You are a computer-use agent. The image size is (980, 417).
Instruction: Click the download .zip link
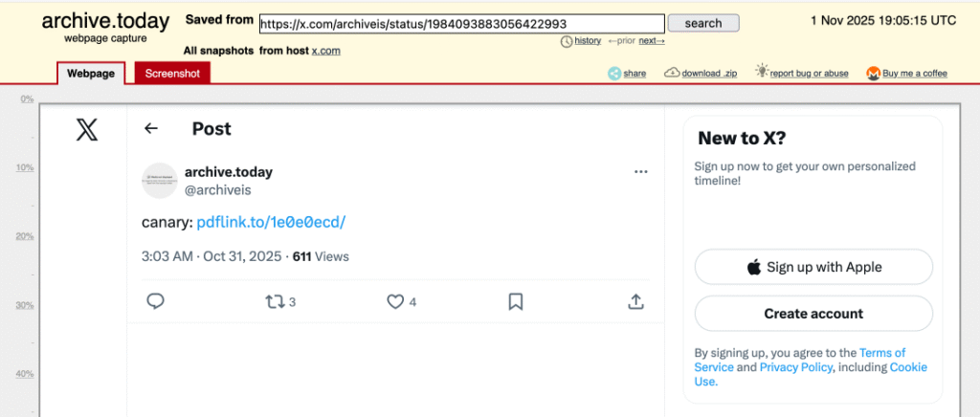(709, 74)
